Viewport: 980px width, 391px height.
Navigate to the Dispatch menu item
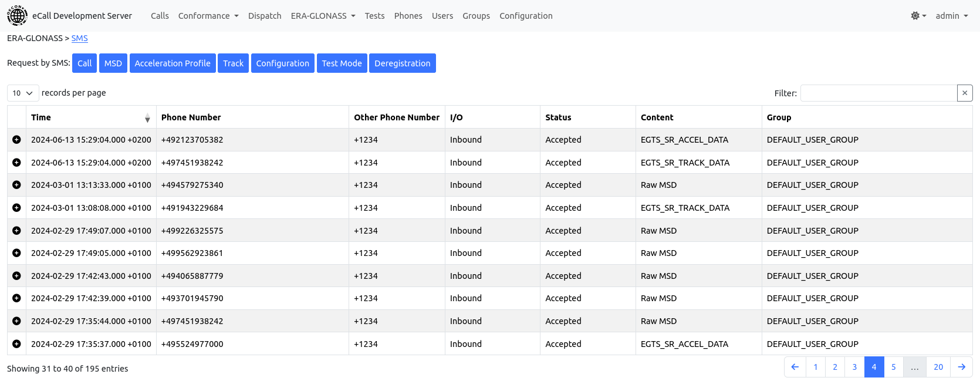(x=265, y=16)
